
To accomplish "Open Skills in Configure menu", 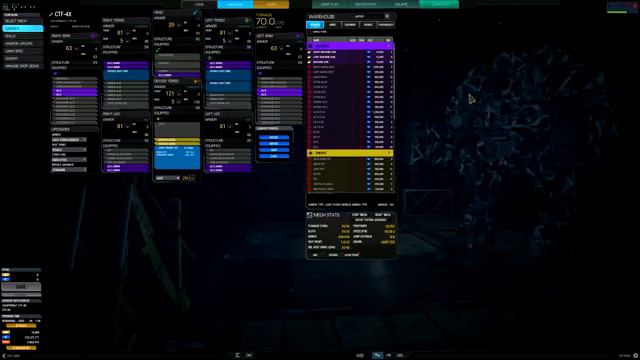I will (x=22, y=36).
